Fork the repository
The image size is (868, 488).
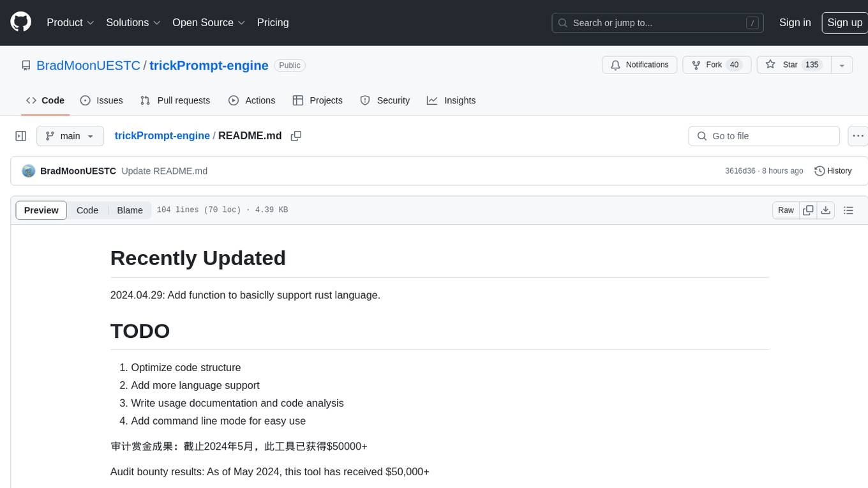[717, 65]
